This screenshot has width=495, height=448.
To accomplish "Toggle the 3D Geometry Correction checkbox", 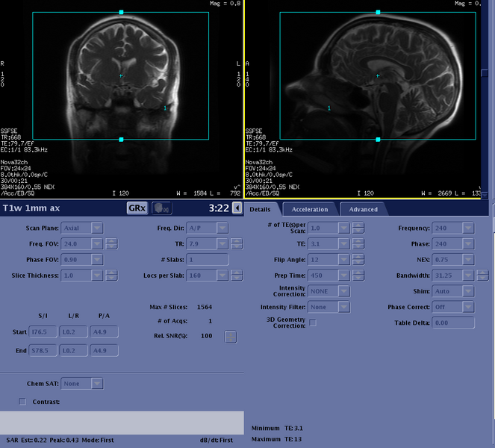I will tap(313, 323).
